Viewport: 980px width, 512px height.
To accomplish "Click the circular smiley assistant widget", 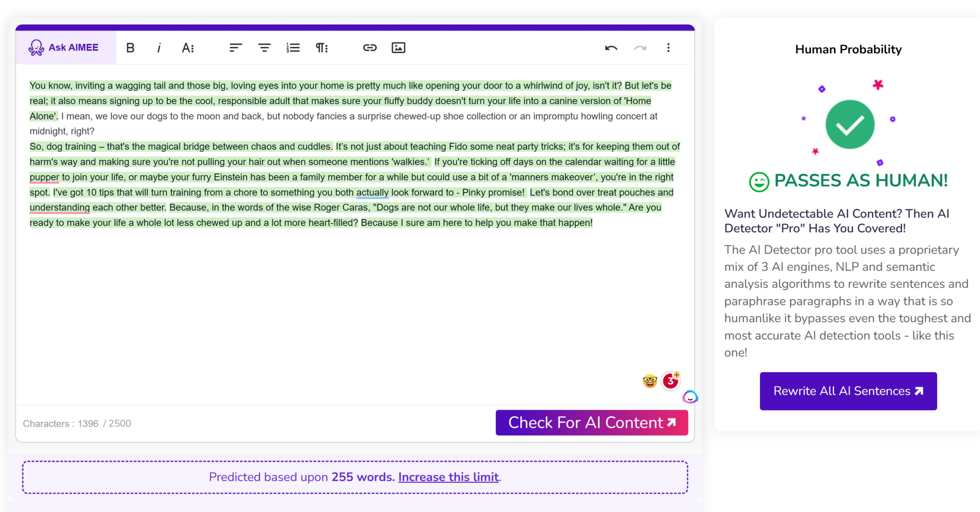I will pyautogui.click(x=690, y=397).
